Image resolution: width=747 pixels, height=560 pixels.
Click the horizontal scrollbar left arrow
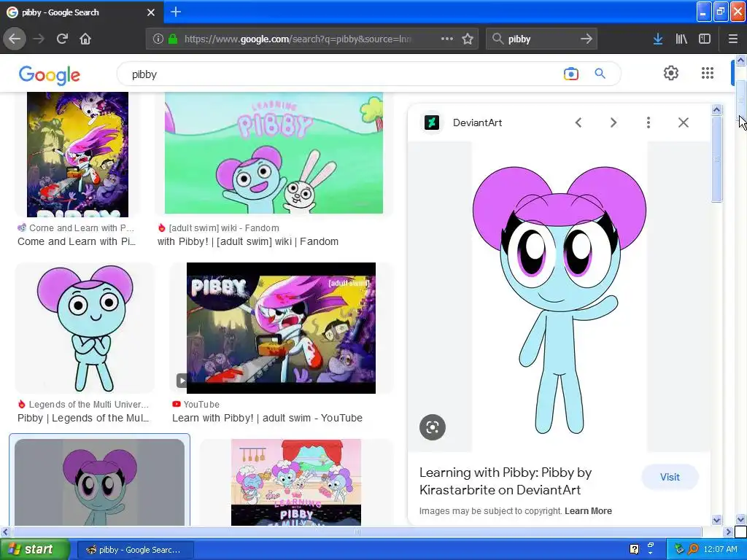tap(5, 532)
